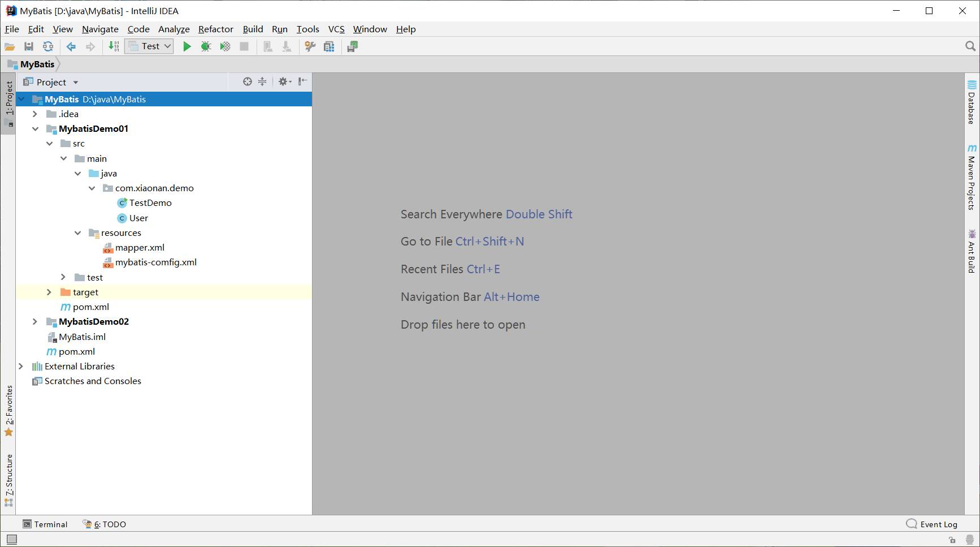The width and height of the screenshot is (980, 547).
Task: Save all files with the floppy icon
Action: point(29,46)
